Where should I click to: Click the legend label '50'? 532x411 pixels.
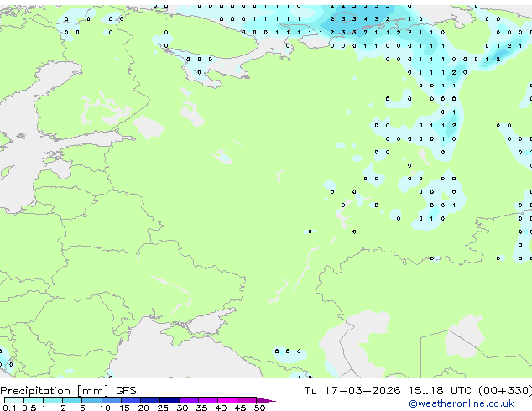(x=259, y=408)
